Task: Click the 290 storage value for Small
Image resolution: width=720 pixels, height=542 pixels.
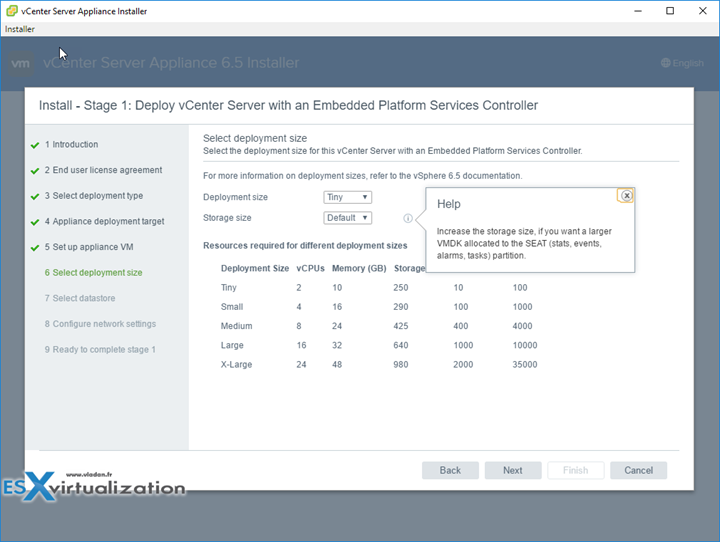Action: (401, 307)
